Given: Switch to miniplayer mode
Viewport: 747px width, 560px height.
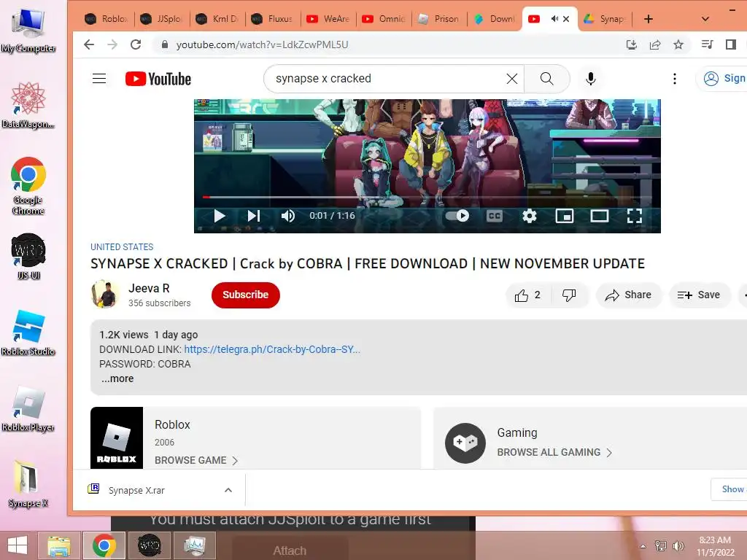Looking at the screenshot, I should point(565,216).
